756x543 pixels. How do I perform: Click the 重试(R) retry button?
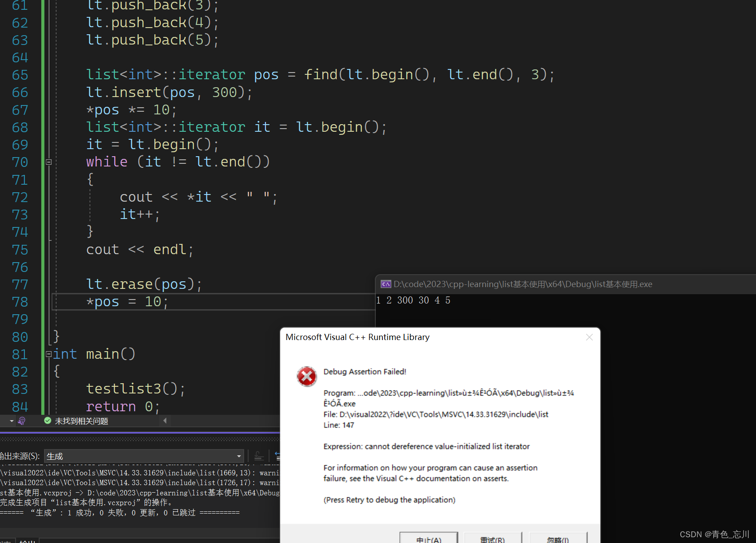point(493,537)
